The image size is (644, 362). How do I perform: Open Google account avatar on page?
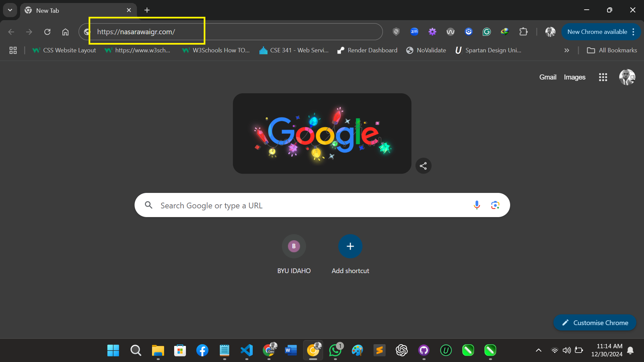tap(627, 77)
